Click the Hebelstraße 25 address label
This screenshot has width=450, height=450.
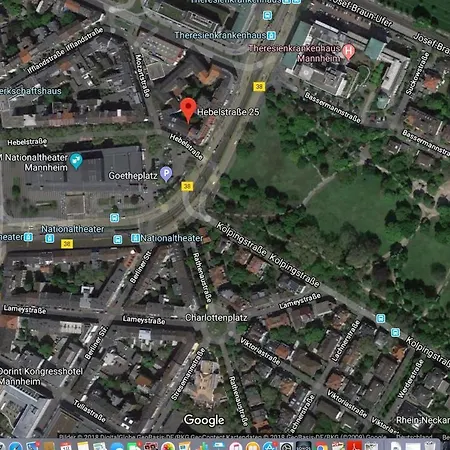[x=228, y=112]
